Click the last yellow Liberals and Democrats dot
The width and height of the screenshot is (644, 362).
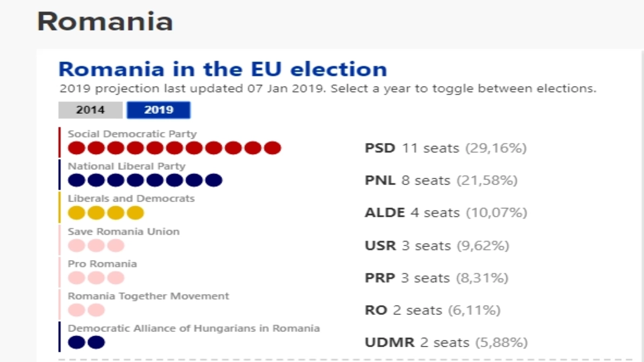(x=135, y=213)
